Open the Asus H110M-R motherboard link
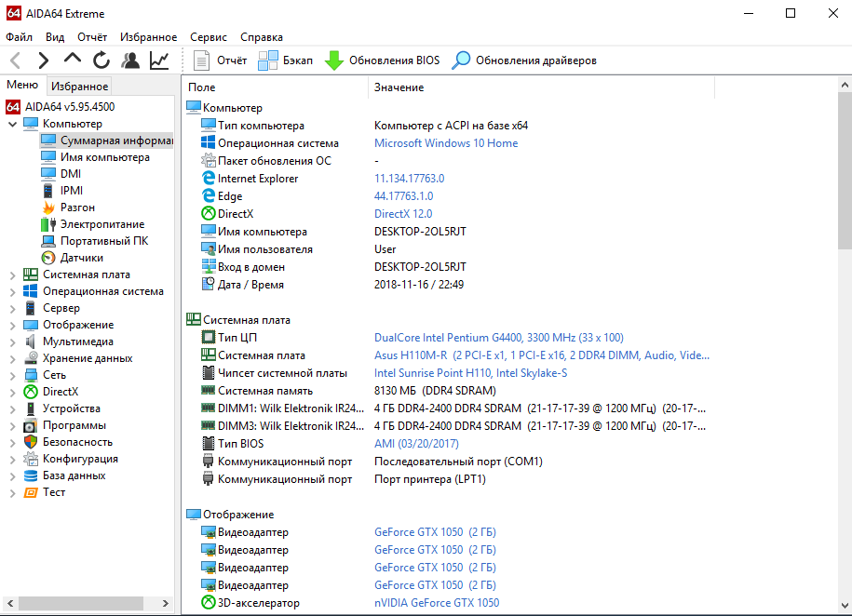 542,355
